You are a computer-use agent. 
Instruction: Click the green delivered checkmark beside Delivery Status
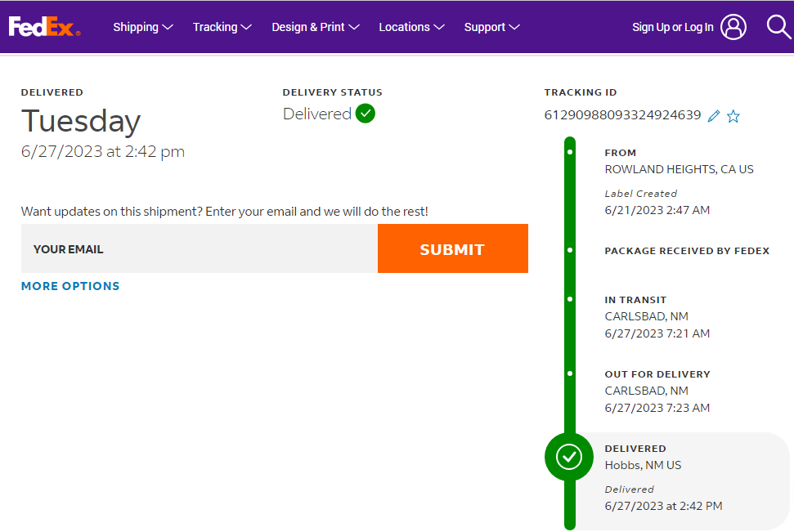point(366,114)
